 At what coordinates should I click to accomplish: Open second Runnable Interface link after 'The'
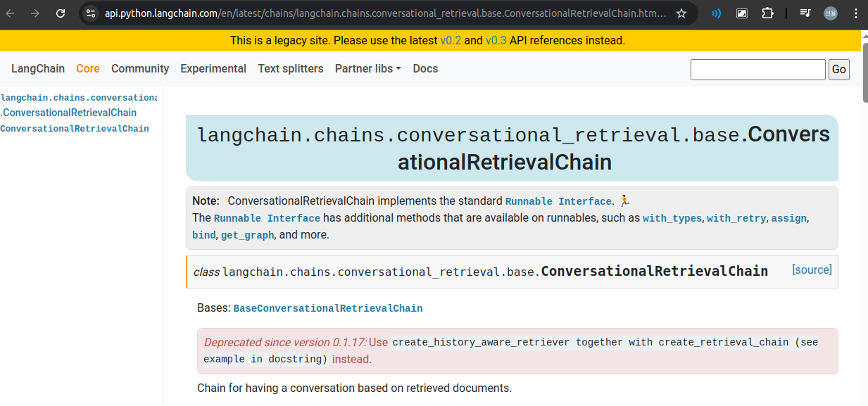(267, 218)
